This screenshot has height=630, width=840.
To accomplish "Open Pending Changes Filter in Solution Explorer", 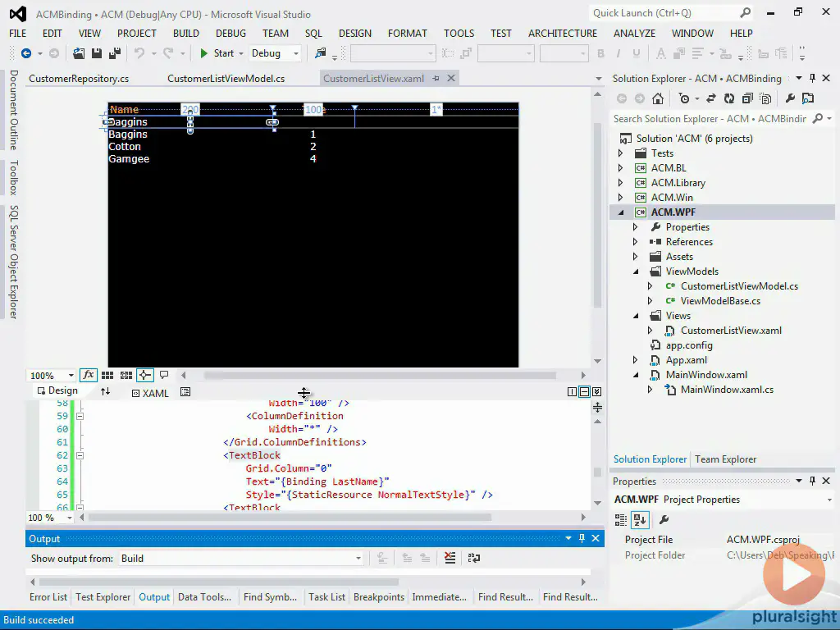I will pyautogui.click(x=684, y=98).
